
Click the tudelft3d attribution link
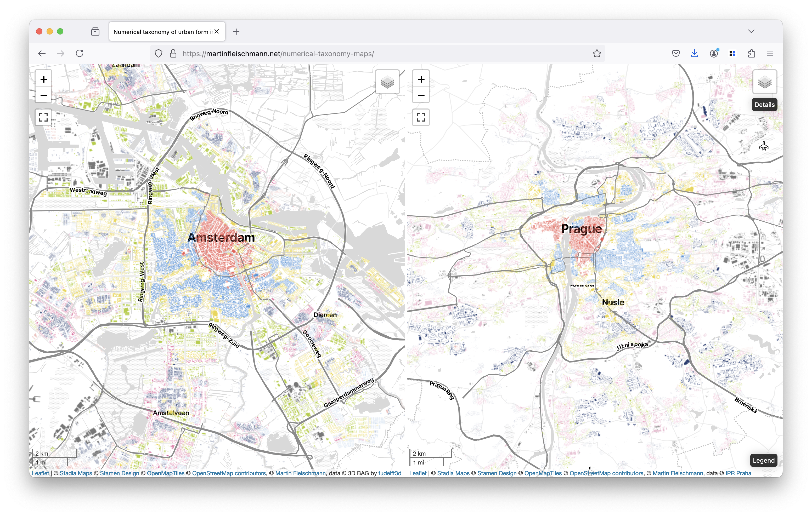(390, 473)
